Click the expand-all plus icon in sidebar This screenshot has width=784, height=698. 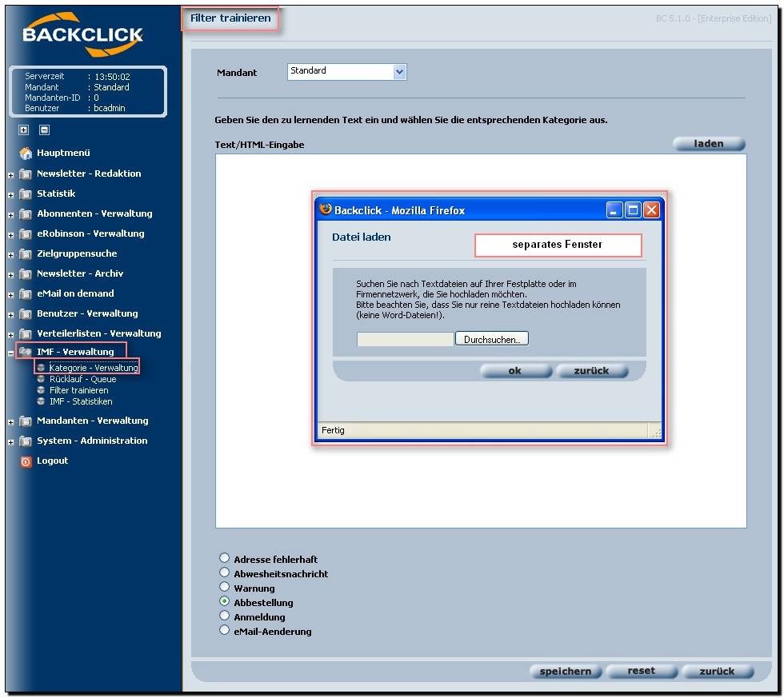[x=24, y=130]
